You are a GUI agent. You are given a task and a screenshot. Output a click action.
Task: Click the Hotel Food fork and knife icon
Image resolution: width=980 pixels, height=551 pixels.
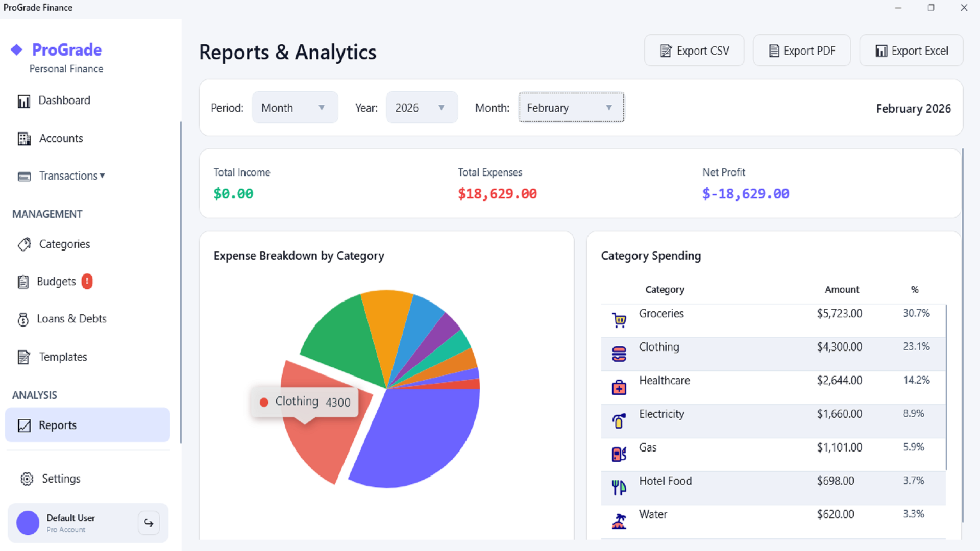619,488
